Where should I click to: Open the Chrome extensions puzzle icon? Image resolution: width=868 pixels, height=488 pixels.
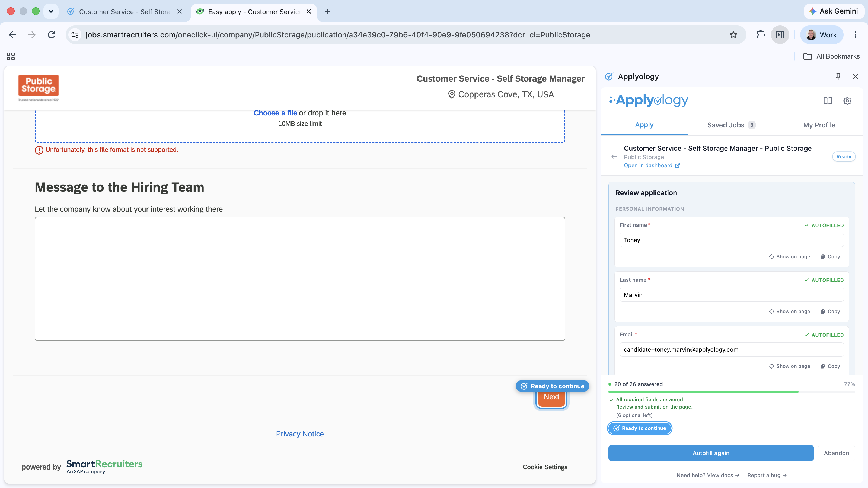click(761, 35)
